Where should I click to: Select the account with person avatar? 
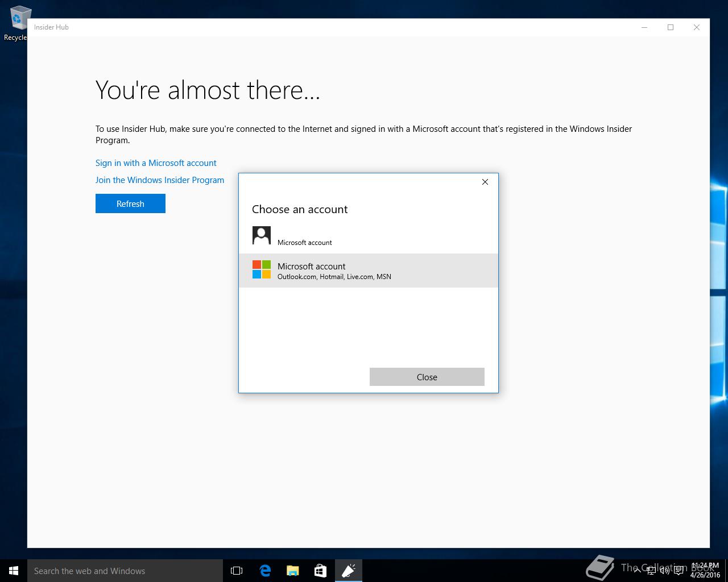[369, 236]
